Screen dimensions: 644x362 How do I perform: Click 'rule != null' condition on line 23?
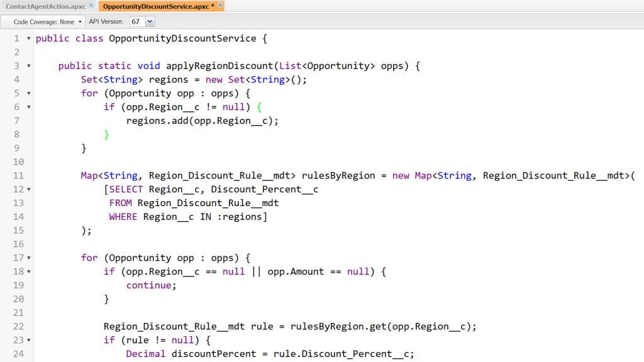click(x=160, y=340)
